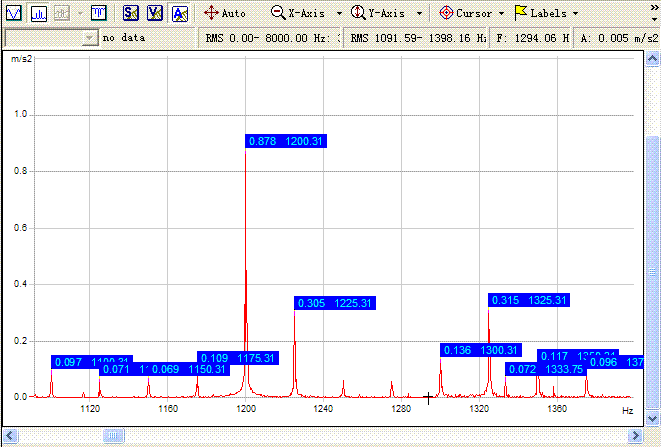Screen dimensions: 661x447
Task: Open the empty combo box beside 'no data'
Action: pos(51,38)
